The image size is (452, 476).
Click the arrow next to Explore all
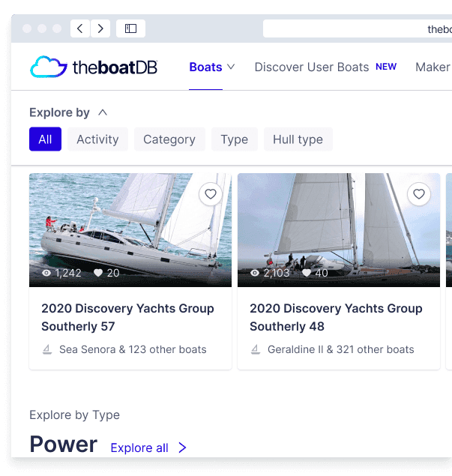(x=182, y=448)
